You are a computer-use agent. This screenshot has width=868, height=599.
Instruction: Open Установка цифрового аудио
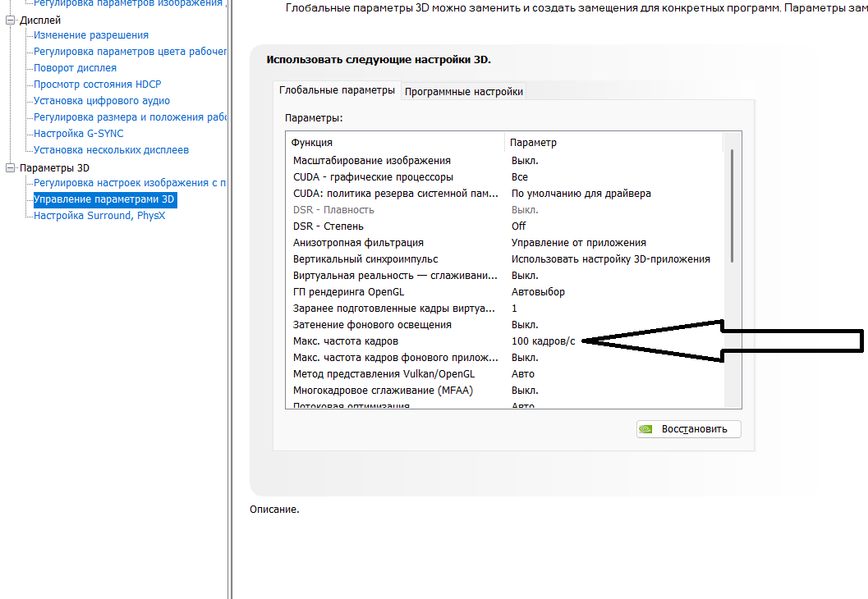click(102, 101)
